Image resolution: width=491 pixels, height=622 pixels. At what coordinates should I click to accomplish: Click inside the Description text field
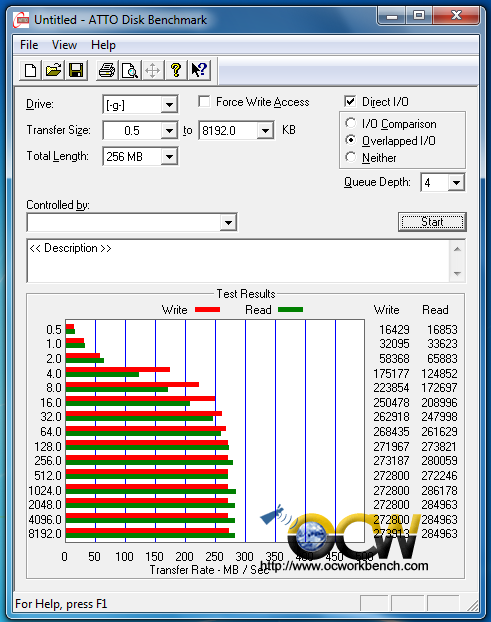[x=239, y=261]
